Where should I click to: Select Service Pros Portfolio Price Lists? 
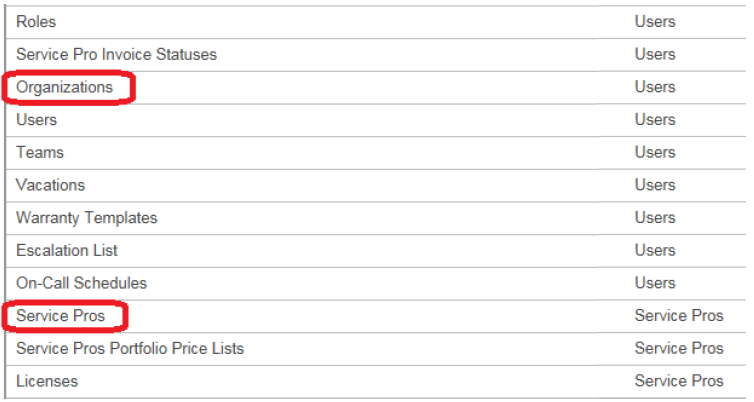coord(129,348)
